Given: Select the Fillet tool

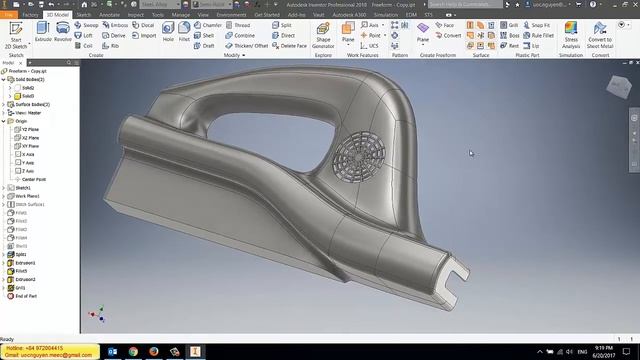Looking at the screenshot, I should click(184, 32).
